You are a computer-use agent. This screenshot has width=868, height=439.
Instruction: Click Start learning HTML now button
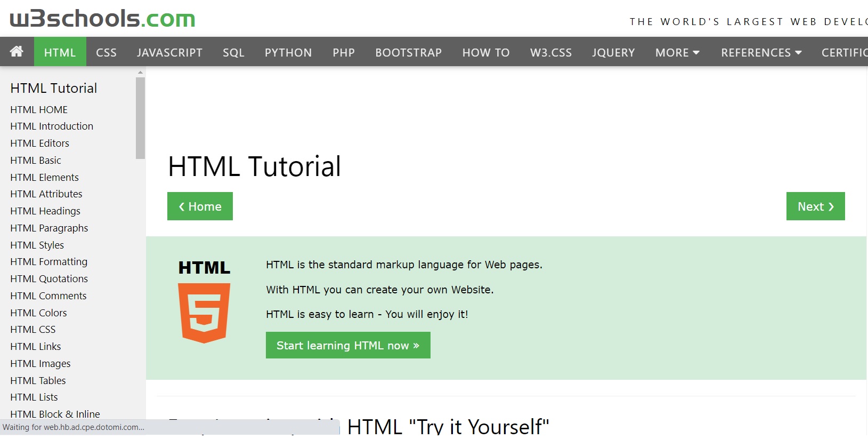pyautogui.click(x=348, y=346)
